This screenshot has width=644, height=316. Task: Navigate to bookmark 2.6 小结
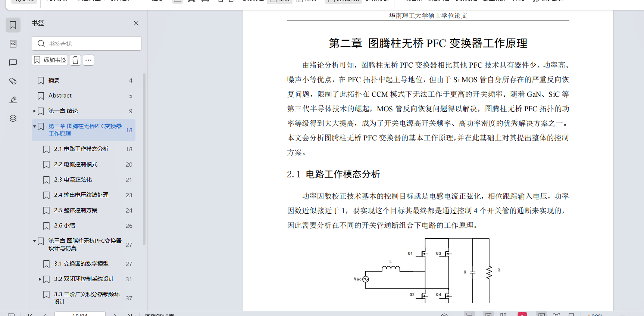coord(65,226)
